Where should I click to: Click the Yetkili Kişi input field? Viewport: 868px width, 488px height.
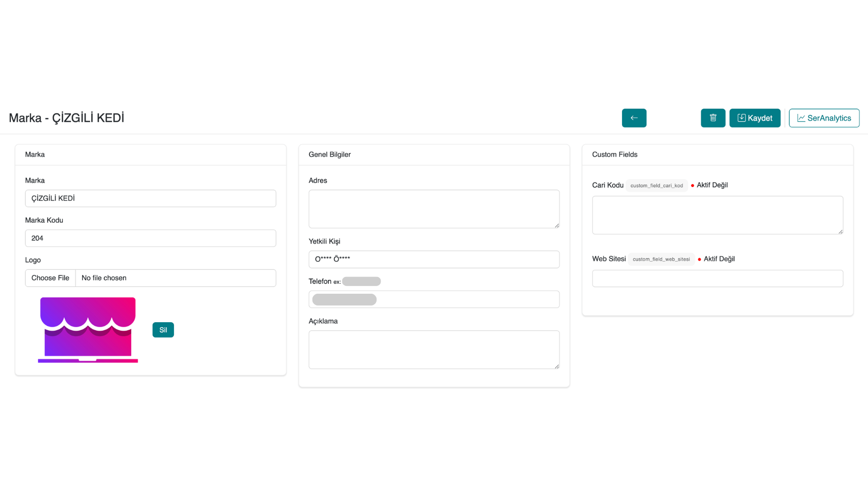point(434,259)
